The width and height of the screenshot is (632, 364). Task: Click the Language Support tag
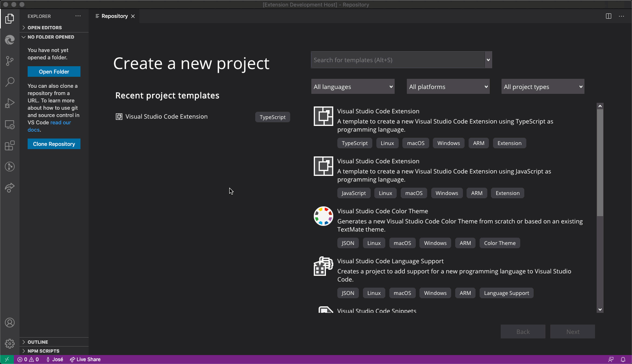coord(506,293)
